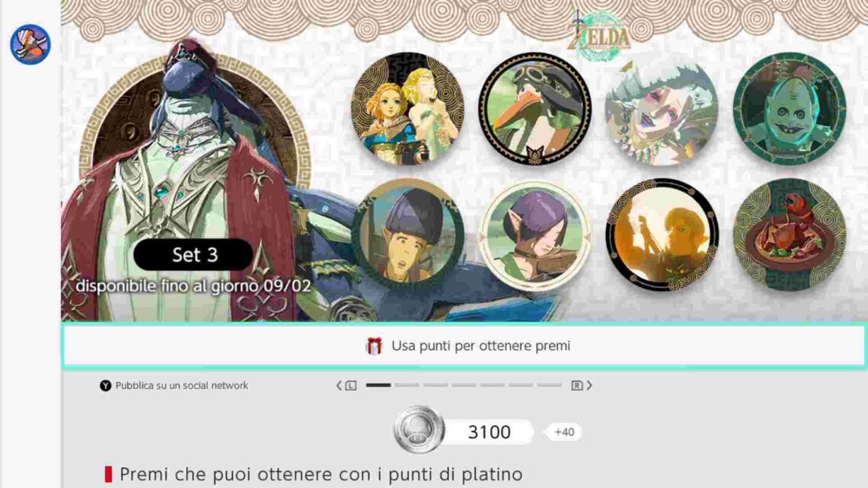
Task: Click Pubblica su un social network
Action: point(174,386)
